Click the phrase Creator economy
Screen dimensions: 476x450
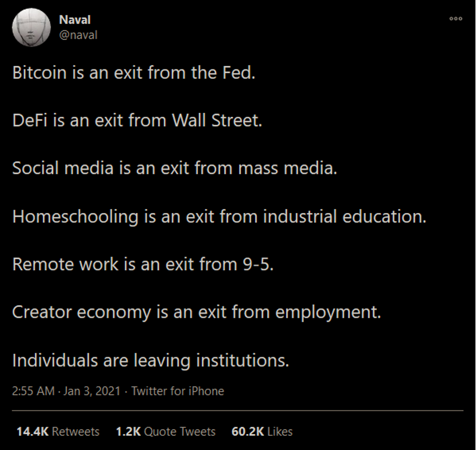click(81, 312)
